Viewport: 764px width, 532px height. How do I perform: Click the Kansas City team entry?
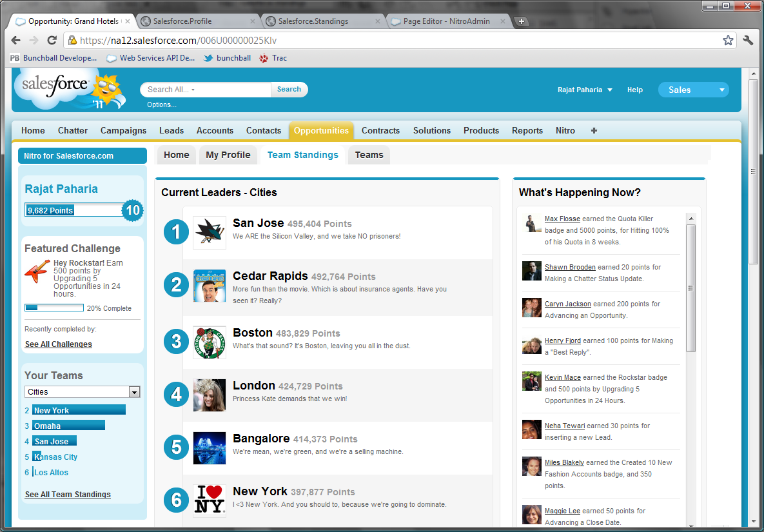(55, 457)
